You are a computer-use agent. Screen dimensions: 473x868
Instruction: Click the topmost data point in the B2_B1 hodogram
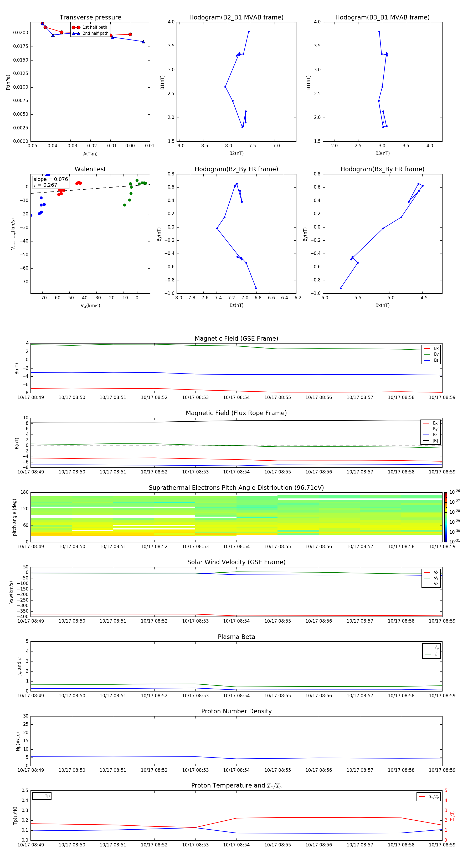click(x=248, y=32)
